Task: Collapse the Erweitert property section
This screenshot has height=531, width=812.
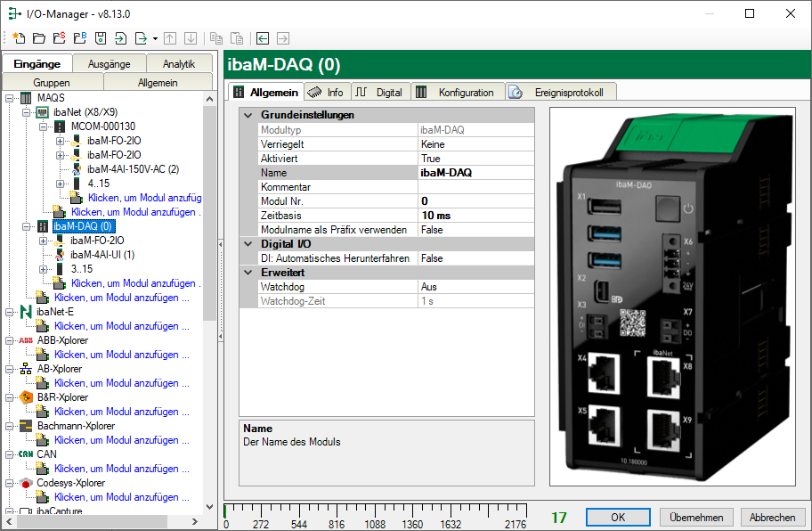Action: 247,273
